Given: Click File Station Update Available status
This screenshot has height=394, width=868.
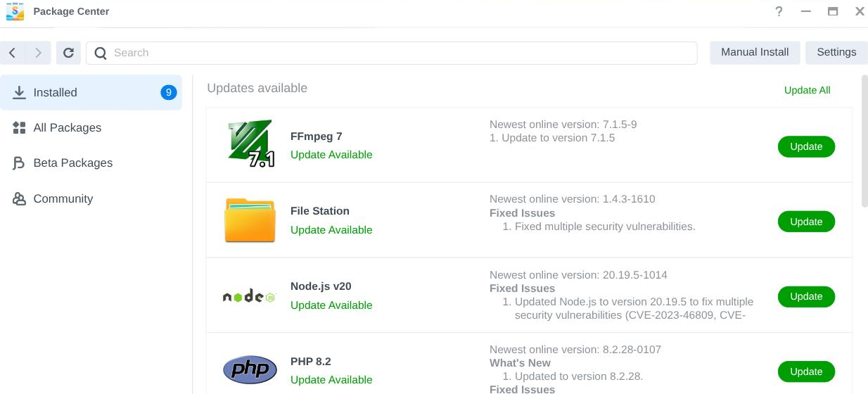Looking at the screenshot, I should pyautogui.click(x=331, y=230).
